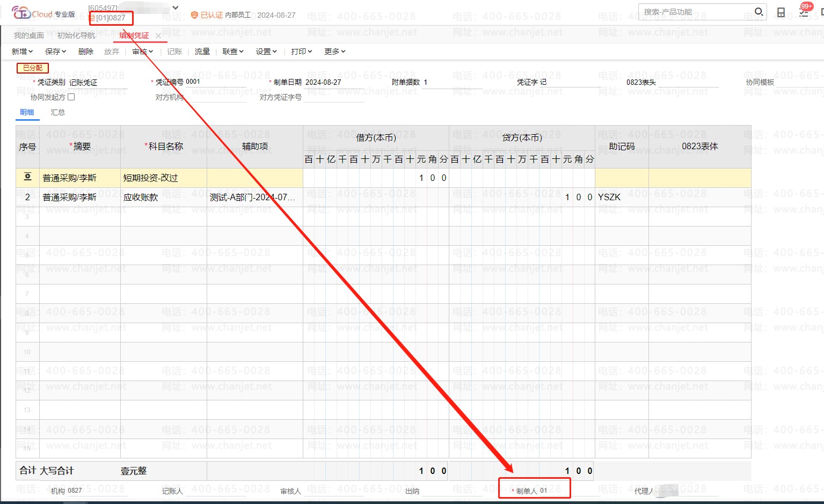Expand the 更多 dropdown menu
Viewport: 824px width, 504px height.
[x=335, y=52]
